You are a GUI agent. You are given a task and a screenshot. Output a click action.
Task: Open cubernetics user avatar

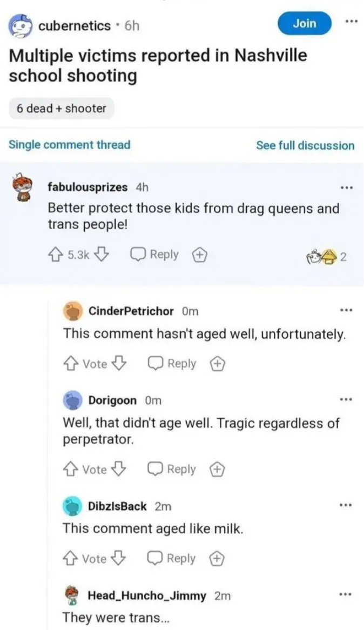coord(21,26)
